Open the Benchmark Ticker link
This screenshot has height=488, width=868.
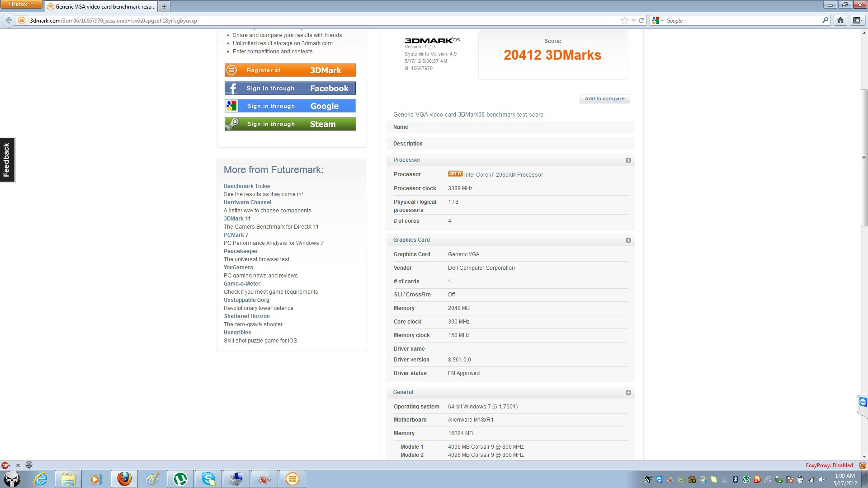click(247, 186)
